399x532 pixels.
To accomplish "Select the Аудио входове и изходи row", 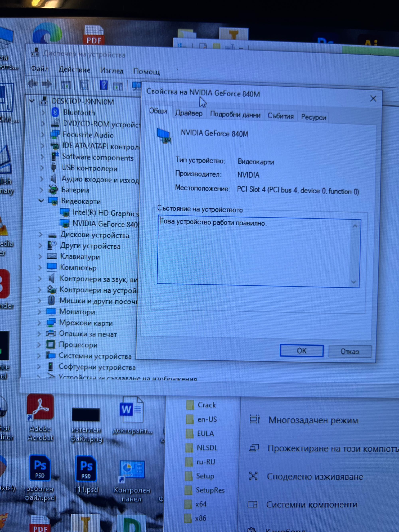I will tap(95, 179).
